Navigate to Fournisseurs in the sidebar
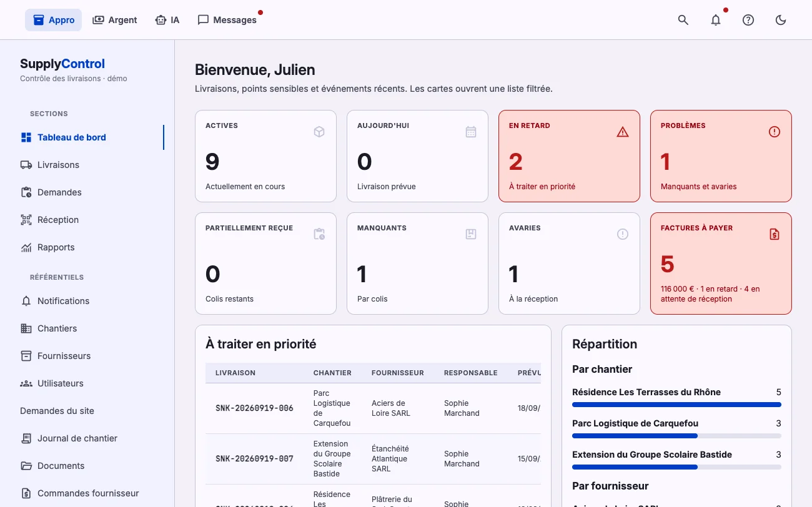This screenshot has width=812, height=507. tap(87, 356)
